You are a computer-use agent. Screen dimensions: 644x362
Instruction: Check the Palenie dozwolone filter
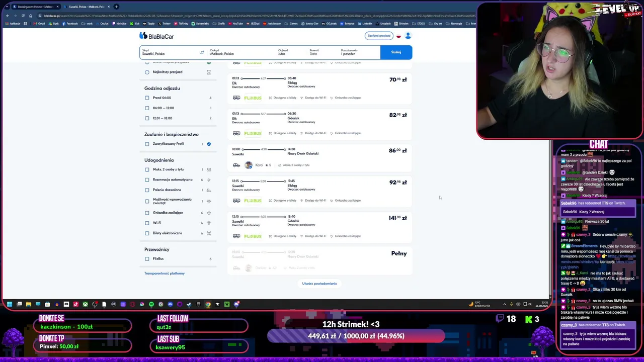[x=147, y=190]
